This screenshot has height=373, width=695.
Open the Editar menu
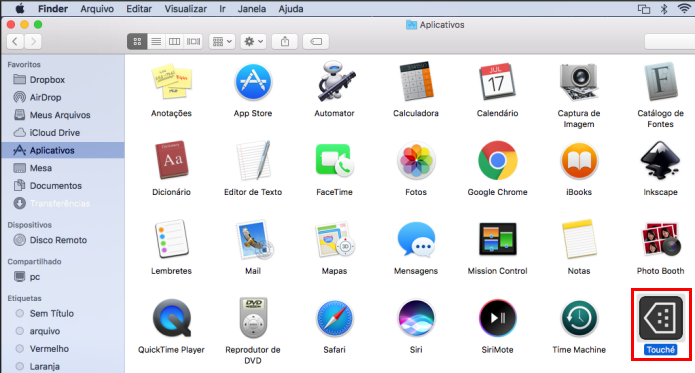(x=139, y=8)
